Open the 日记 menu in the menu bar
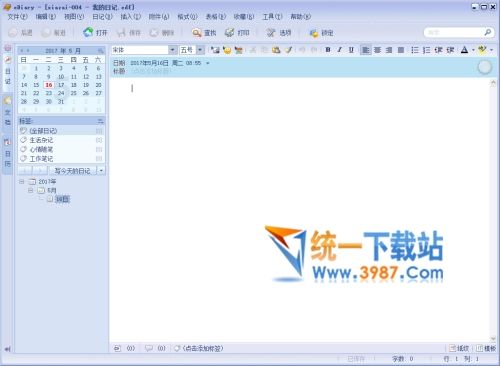The height and width of the screenshot is (366, 500). point(102,16)
